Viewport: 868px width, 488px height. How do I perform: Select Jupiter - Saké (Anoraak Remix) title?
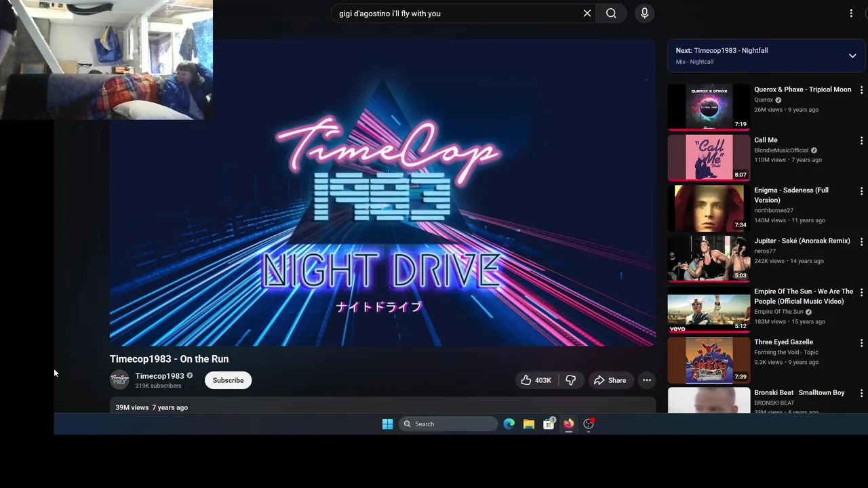pos(802,241)
